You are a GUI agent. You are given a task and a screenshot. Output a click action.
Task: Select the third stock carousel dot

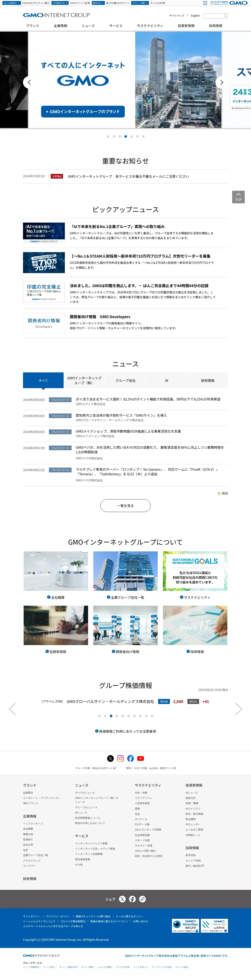click(111, 716)
